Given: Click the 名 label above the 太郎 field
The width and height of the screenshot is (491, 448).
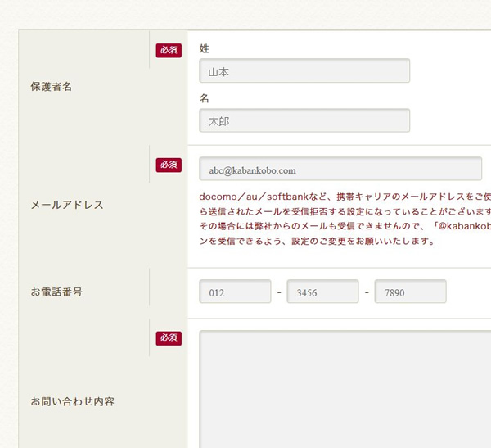Looking at the screenshot, I should point(205,98).
